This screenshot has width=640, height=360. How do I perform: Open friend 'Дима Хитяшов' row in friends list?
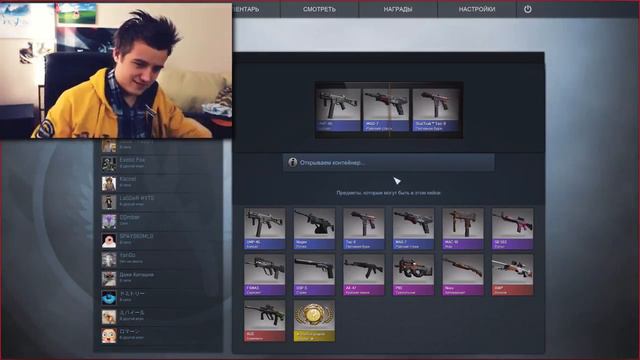159,279
